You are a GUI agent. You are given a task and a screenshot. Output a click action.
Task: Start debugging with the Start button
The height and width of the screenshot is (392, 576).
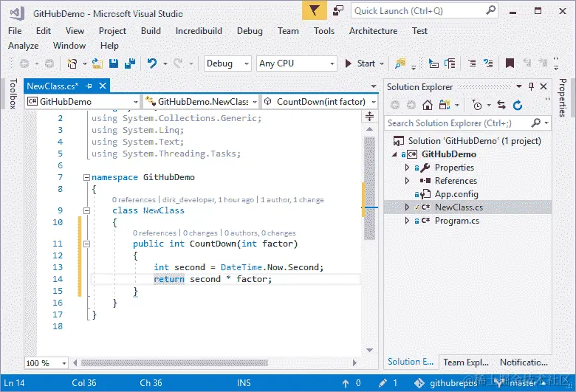click(360, 63)
